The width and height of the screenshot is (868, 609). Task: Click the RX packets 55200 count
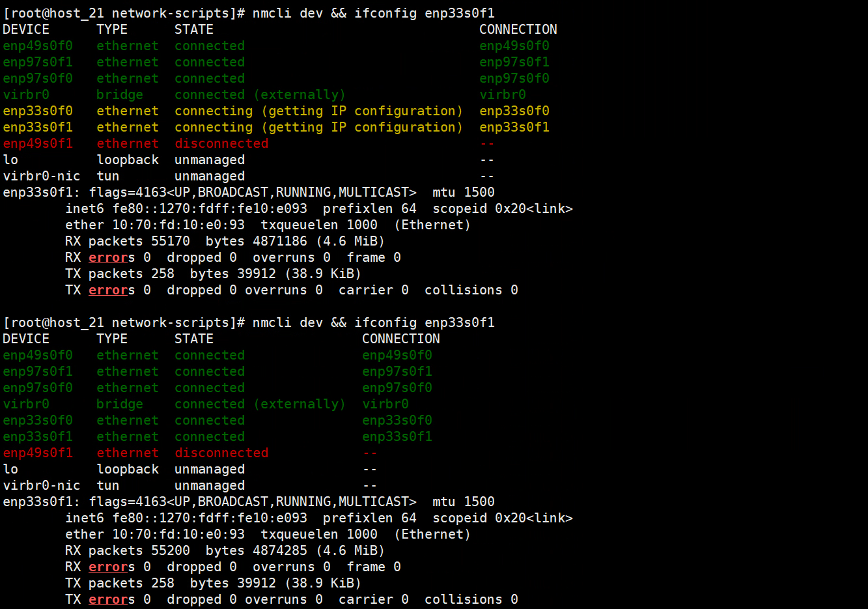coord(171,550)
